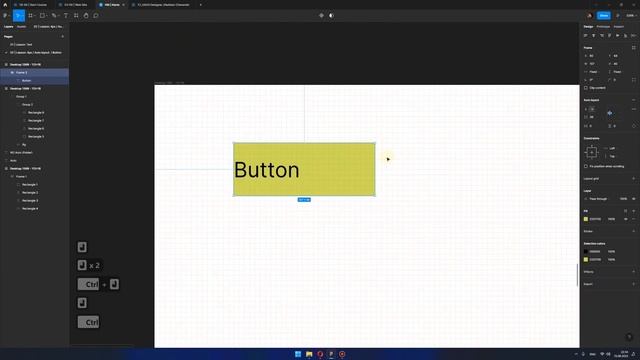Open Pass through blend mode dropdown
The height and width of the screenshot is (360, 640).
598,199
